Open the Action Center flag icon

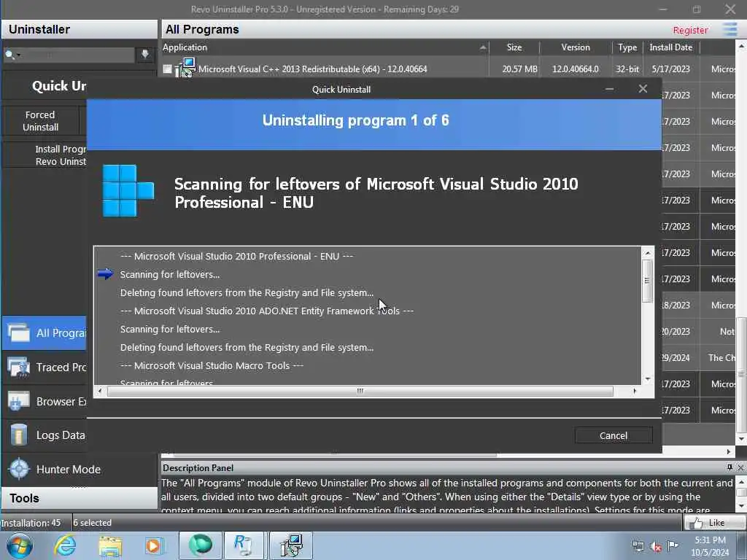(673, 546)
